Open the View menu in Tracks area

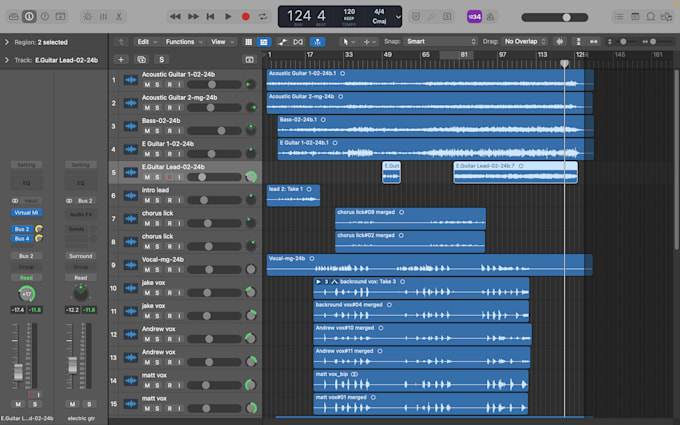222,42
